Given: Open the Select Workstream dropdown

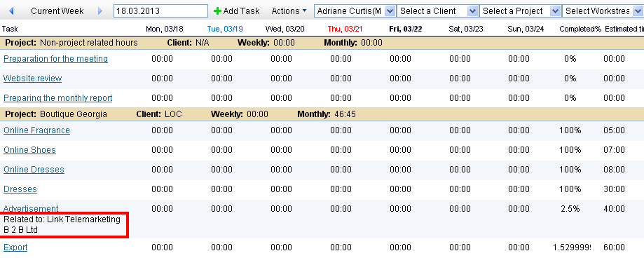Looking at the screenshot, I should point(603,11).
